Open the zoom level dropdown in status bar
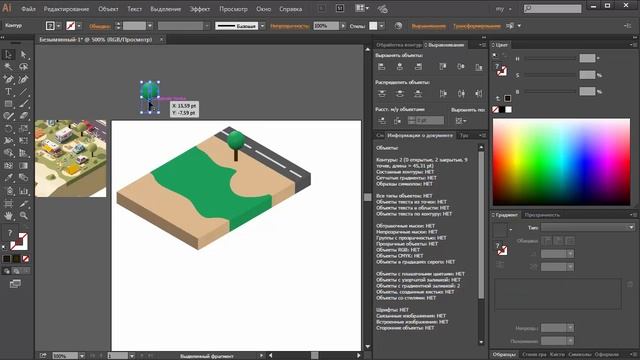 pos(82,356)
